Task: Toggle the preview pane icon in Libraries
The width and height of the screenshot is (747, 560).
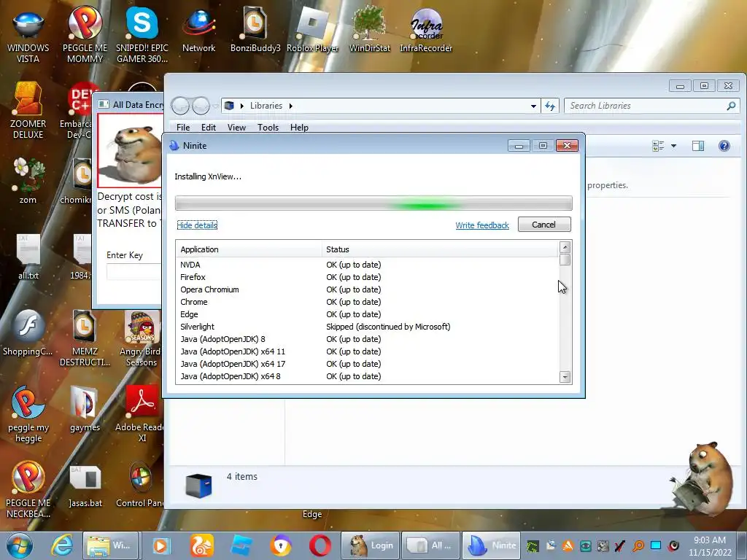Action: [698, 146]
